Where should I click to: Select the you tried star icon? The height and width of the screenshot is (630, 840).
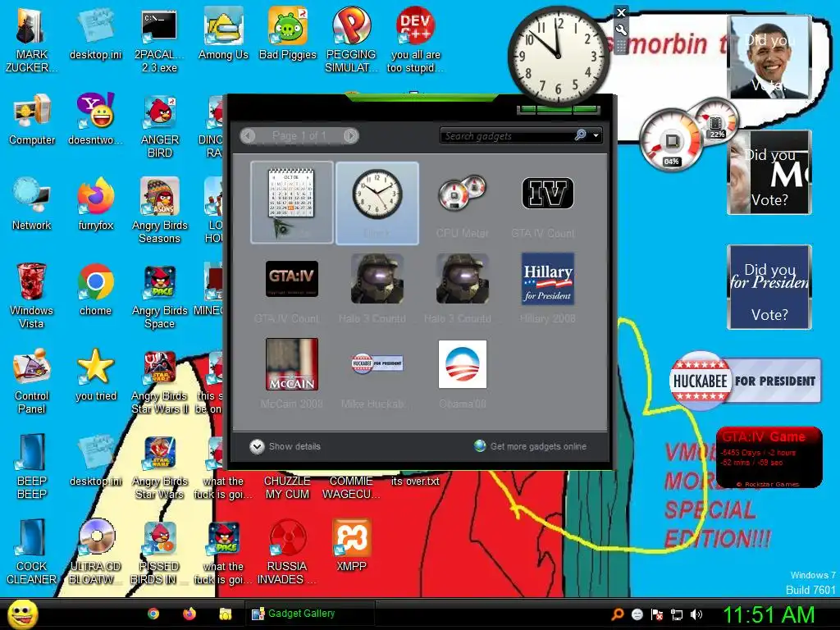[x=96, y=376]
